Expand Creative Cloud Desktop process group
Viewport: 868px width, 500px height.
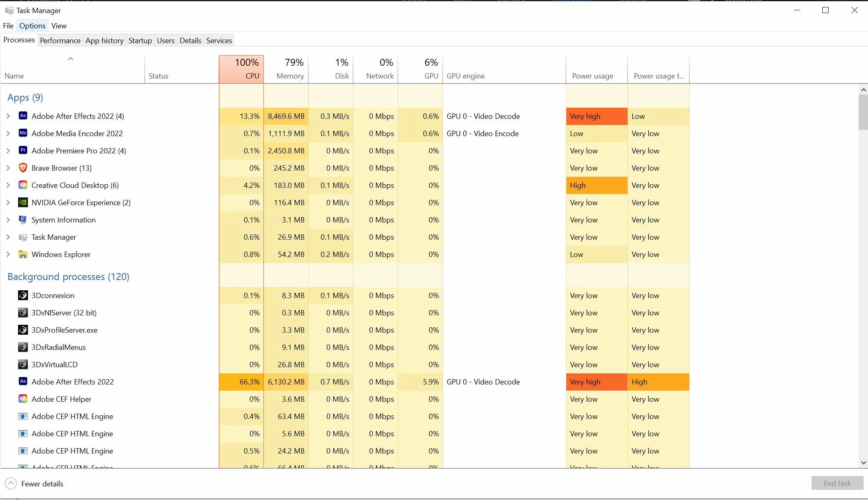[x=8, y=185]
